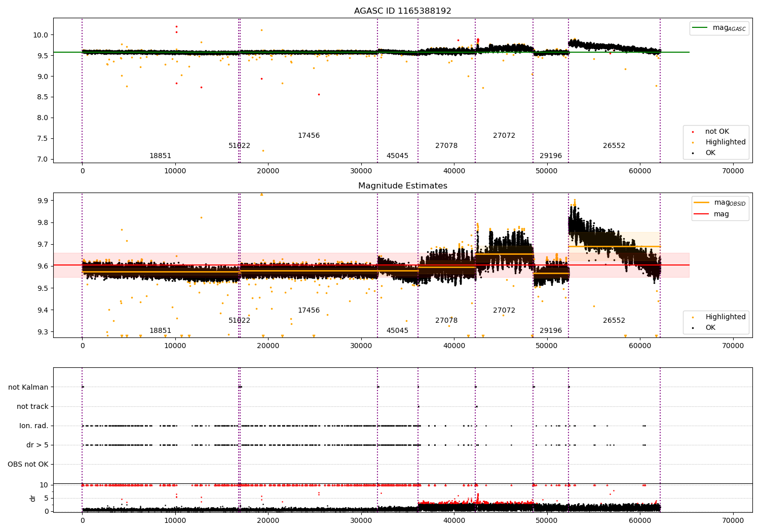
Task: Click the 9.7 y-axis tick label
Action: click(43, 245)
